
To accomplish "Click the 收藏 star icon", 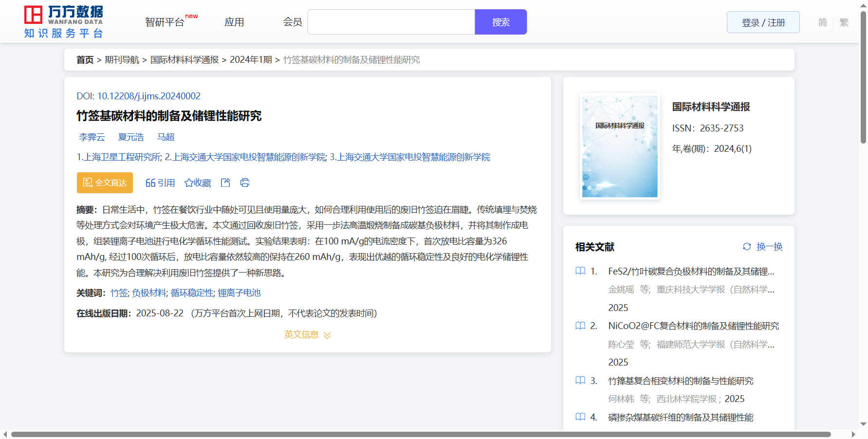I will pos(189,183).
